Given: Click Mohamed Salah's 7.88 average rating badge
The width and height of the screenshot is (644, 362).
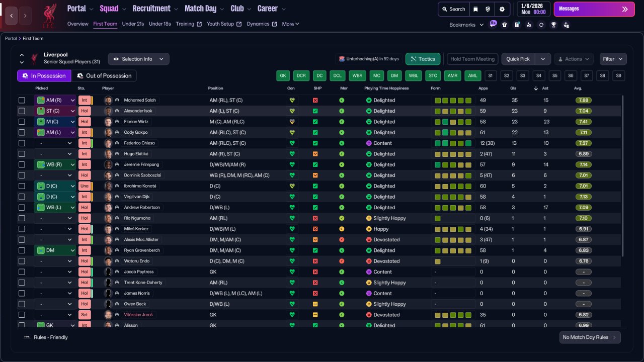Looking at the screenshot, I should 584,100.
